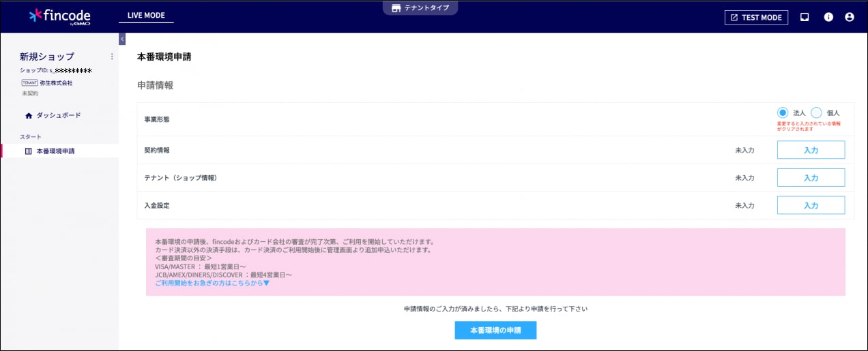
Task: Click the information circle icon
Action: (828, 18)
